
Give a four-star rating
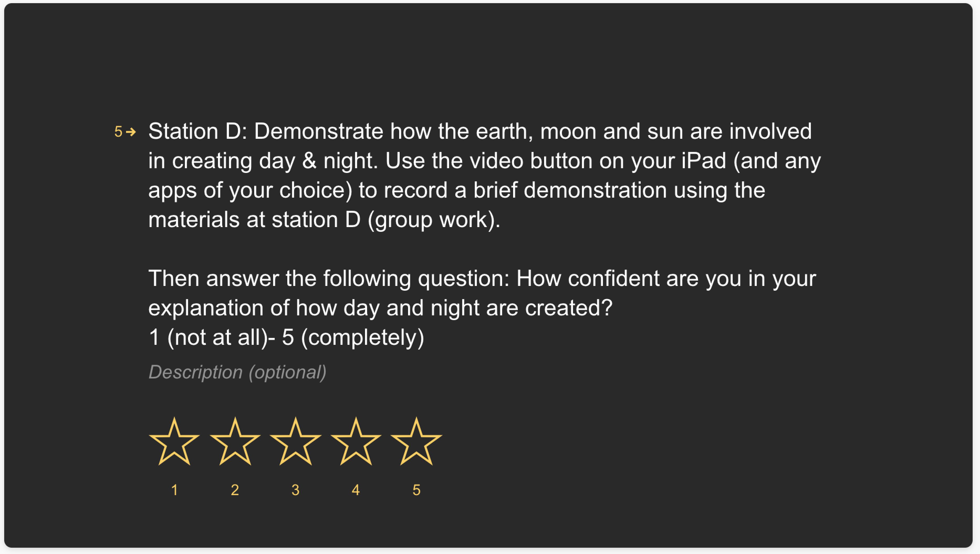(356, 442)
